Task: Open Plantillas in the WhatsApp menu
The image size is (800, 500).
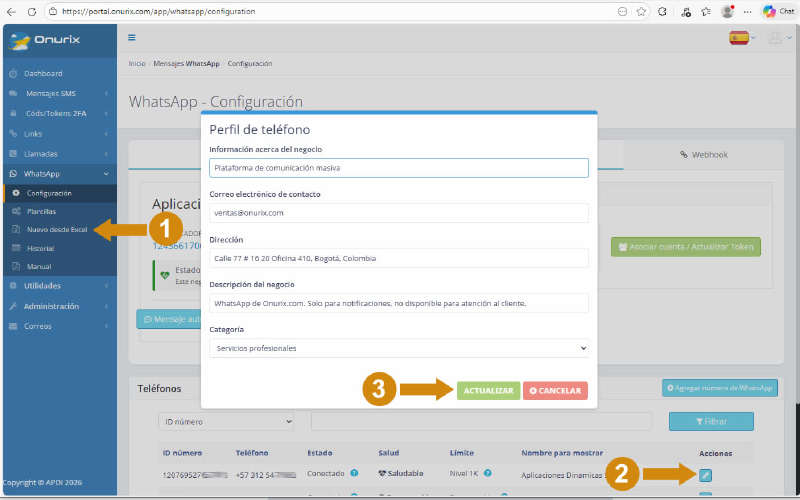Action: (x=42, y=211)
